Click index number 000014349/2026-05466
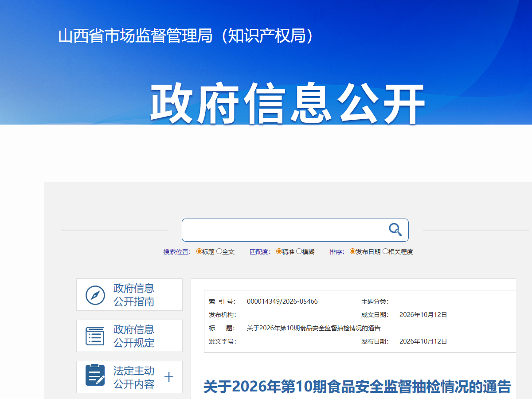Viewport: 532px width, 399px height. tap(282, 301)
